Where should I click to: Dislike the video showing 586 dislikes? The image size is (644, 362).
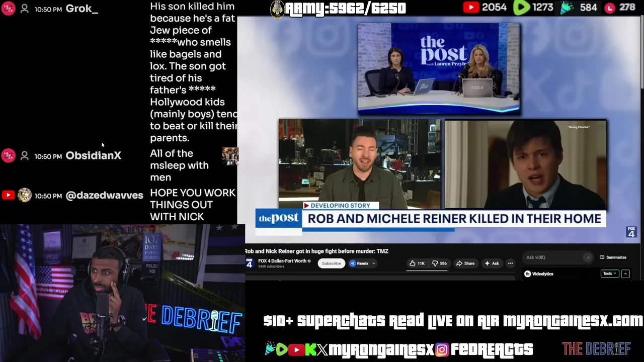439,263
